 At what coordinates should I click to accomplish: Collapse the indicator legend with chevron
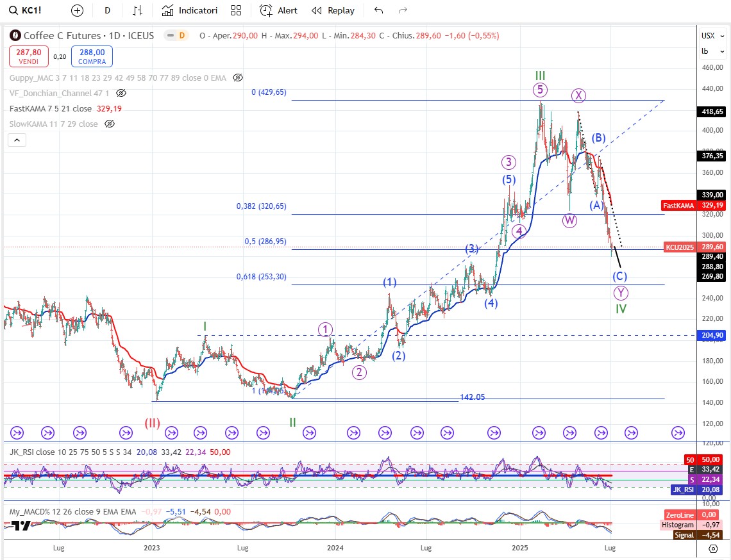(x=17, y=140)
